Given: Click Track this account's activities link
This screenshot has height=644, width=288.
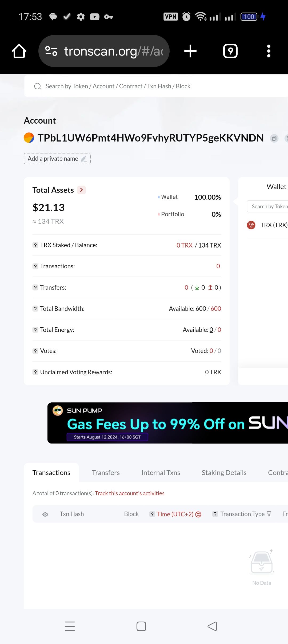Looking at the screenshot, I should click(x=130, y=493).
